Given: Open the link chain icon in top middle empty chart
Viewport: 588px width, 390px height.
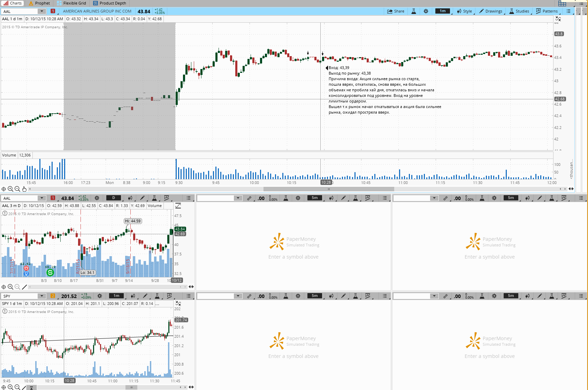Looking at the screenshot, I should [249, 198].
